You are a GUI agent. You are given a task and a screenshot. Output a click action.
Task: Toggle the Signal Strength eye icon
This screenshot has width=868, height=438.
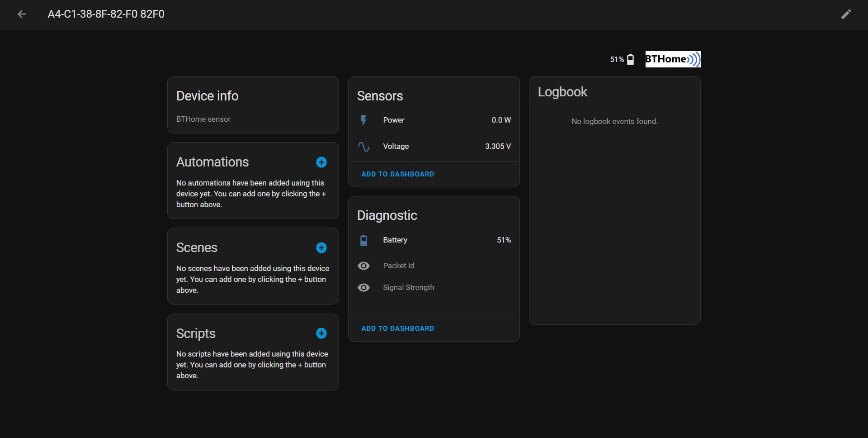[x=363, y=288]
